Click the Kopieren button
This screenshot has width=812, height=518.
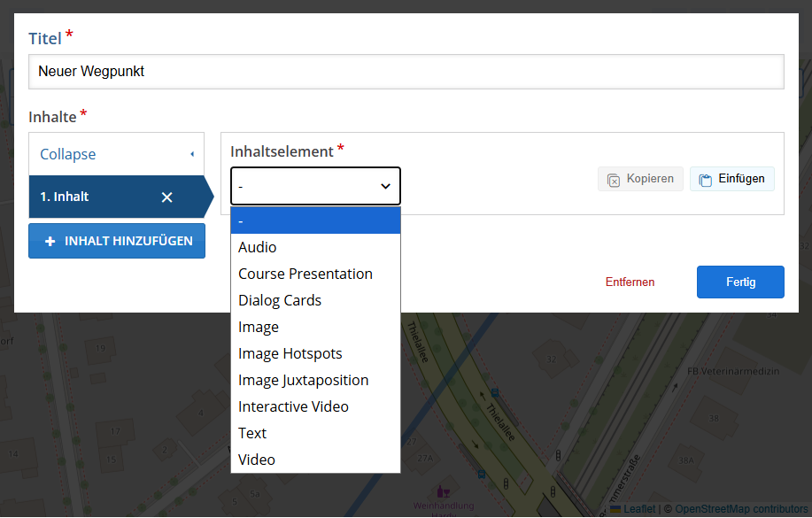click(x=640, y=179)
